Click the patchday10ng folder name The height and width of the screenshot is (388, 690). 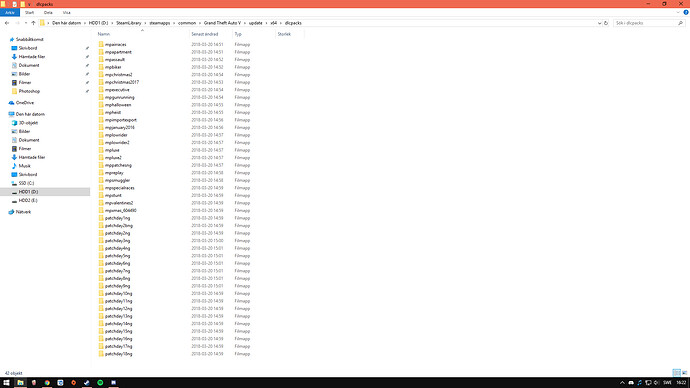coord(118,293)
